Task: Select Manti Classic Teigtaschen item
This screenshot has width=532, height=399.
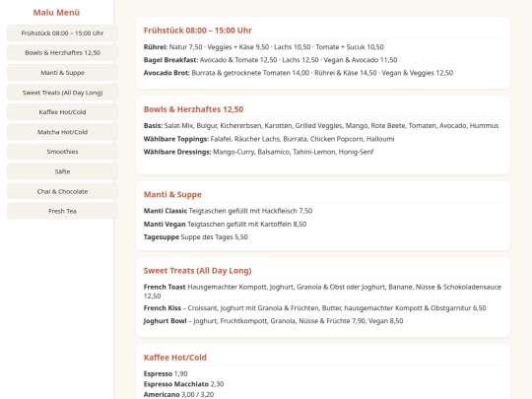Action: [228, 211]
